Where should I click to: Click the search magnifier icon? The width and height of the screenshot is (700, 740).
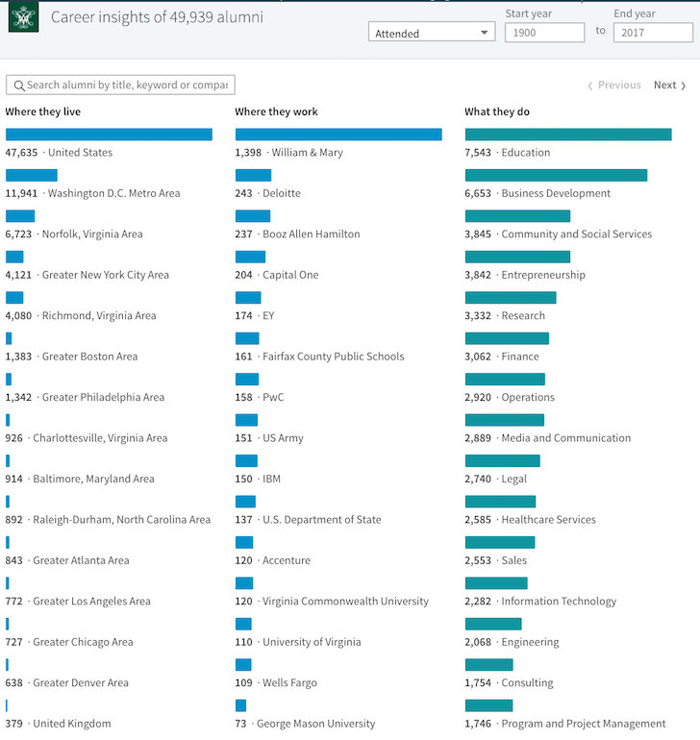[x=19, y=86]
